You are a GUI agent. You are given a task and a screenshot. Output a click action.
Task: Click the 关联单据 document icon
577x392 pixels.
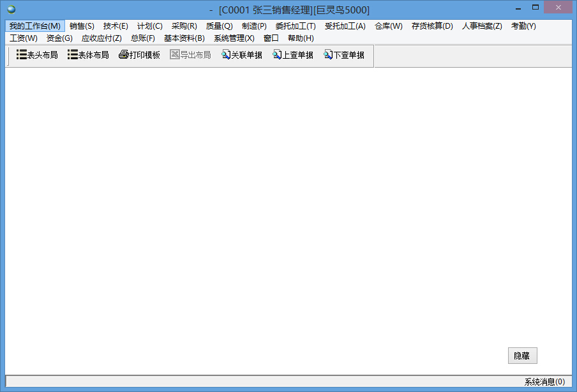click(x=226, y=55)
